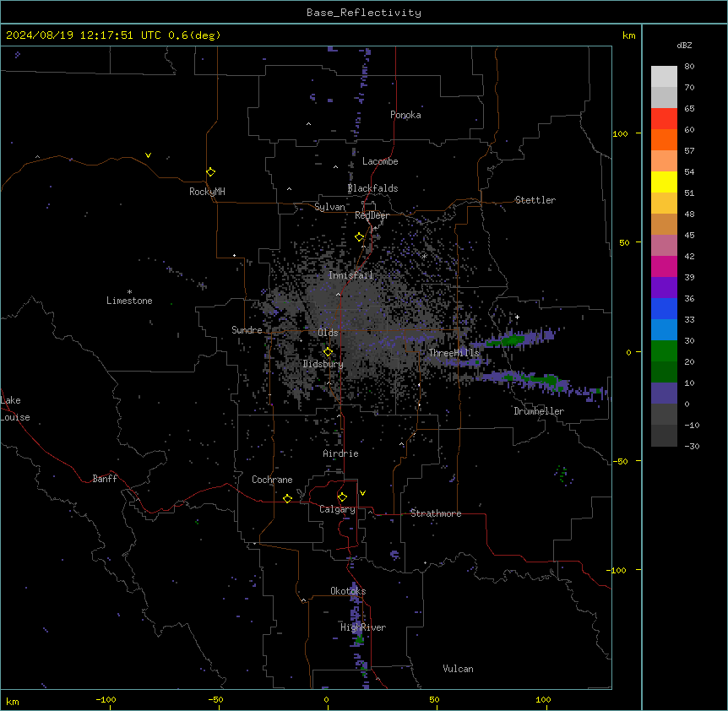Viewport: 728px width, 711px height.
Task: Select the RedDeer label
Action: tap(372, 215)
